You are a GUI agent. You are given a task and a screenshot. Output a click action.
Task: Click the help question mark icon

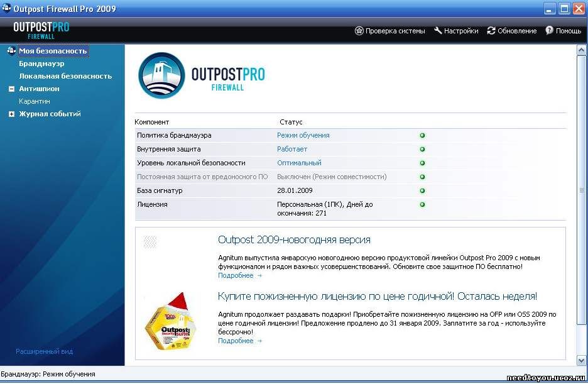click(x=550, y=30)
